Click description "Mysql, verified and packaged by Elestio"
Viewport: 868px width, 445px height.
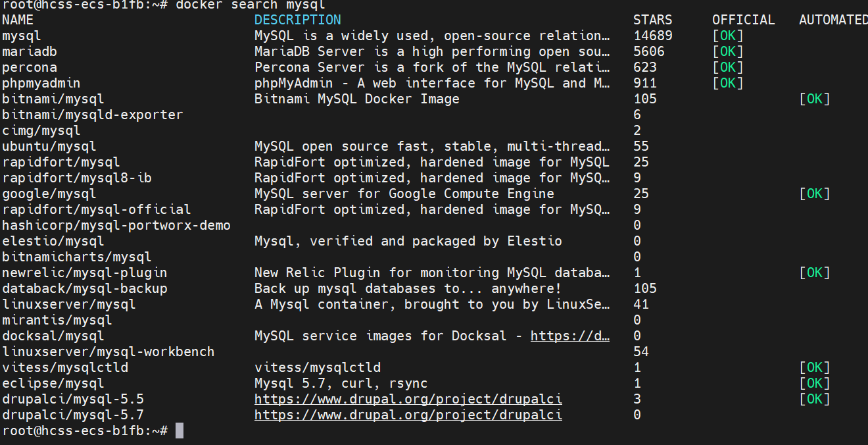tap(408, 242)
